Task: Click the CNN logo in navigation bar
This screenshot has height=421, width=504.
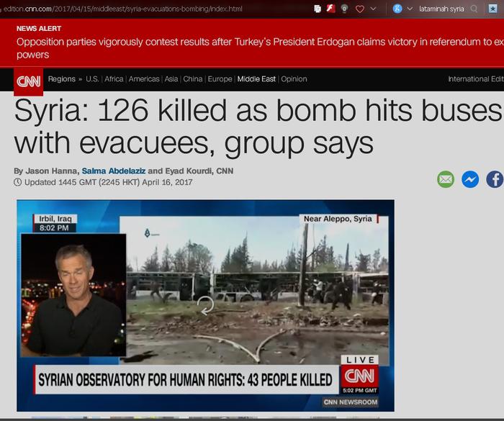Action: (29, 81)
